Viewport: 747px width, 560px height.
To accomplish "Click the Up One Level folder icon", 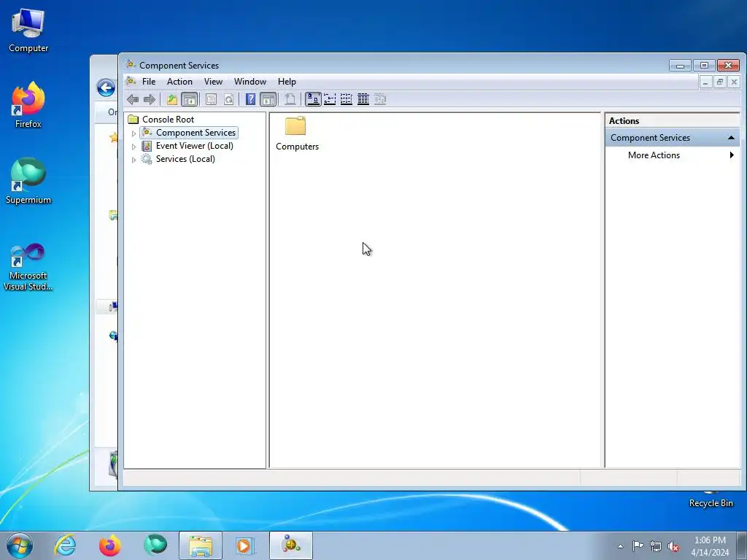I will 172,99.
